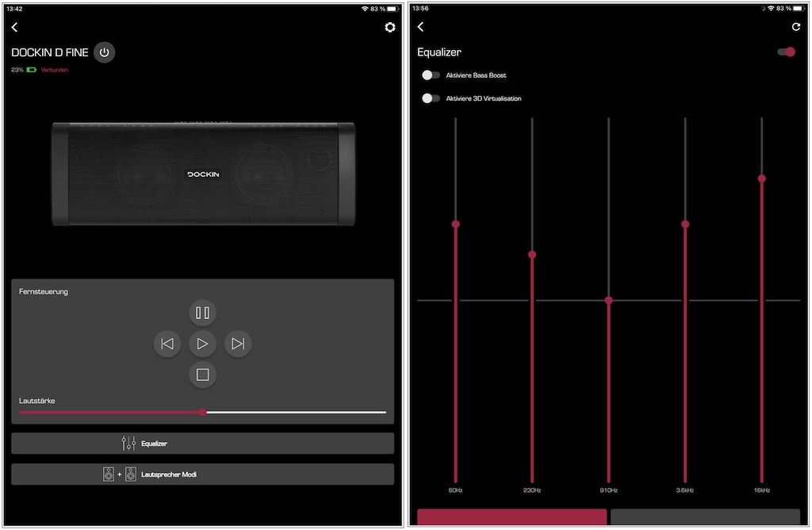Go back from the DOCKIN D FINE screen

[x=14, y=27]
